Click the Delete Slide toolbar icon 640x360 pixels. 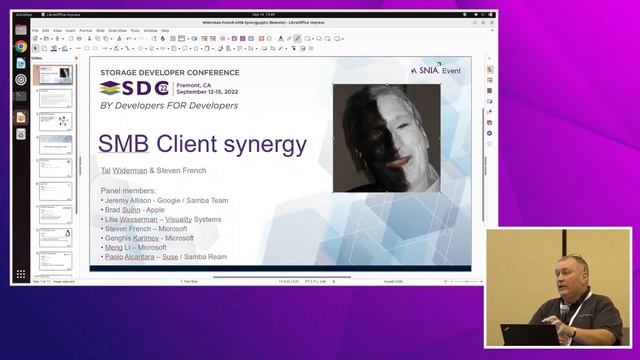(327, 39)
